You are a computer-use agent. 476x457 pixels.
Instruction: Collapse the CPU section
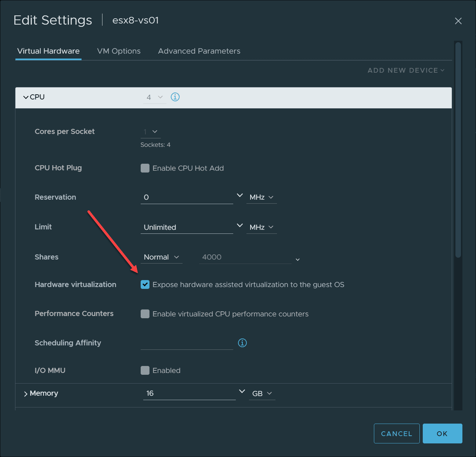pos(26,97)
